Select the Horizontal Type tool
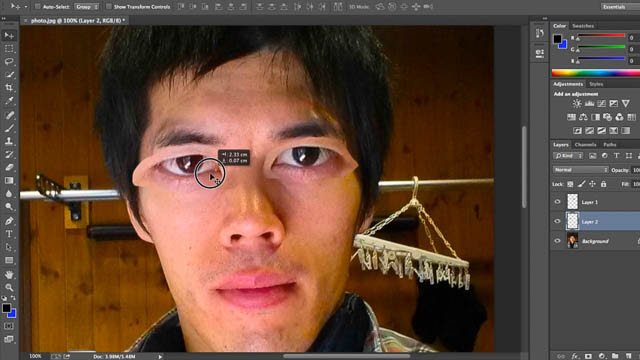The height and width of the screenshot is (360, 640). (9, 234)
